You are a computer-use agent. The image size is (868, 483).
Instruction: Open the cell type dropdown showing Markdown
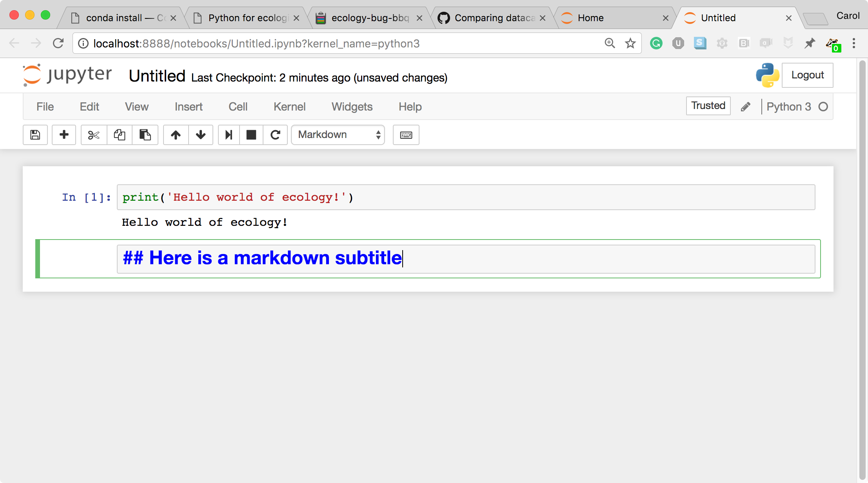[338, 135]
